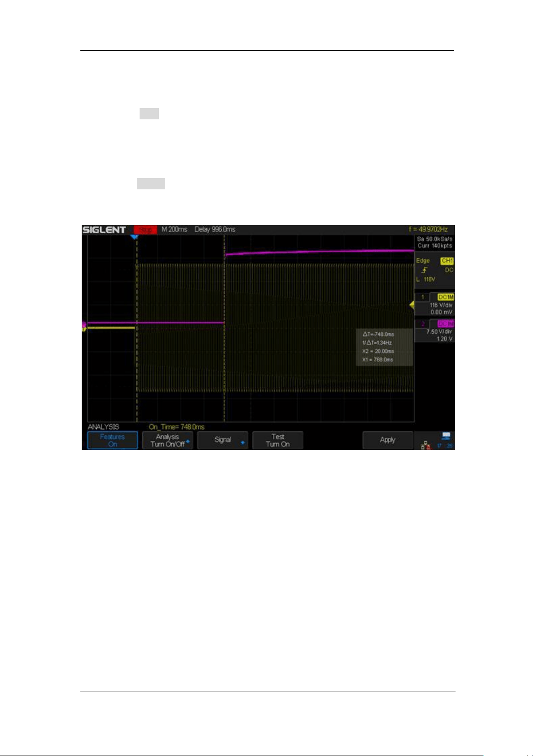
Task: Click the 0.00 mV channel 1 offset
Action: pos(442,312)
